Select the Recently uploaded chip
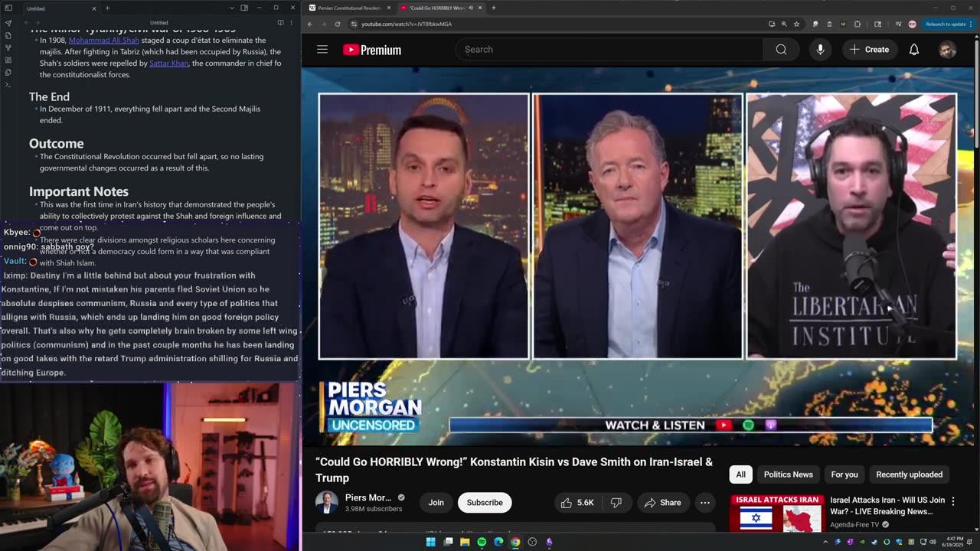The width and height of the screenshot is (980, 551). pyautogui.click(x=909, y=474)
